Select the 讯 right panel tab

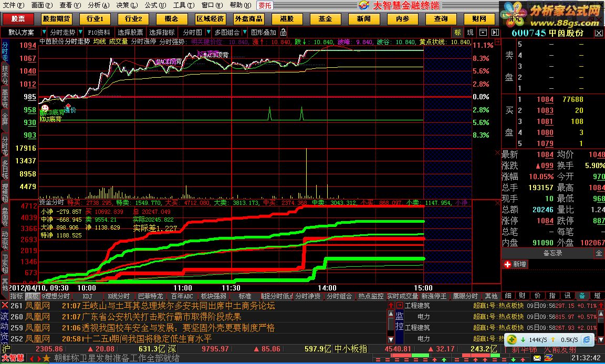[567, 296]
